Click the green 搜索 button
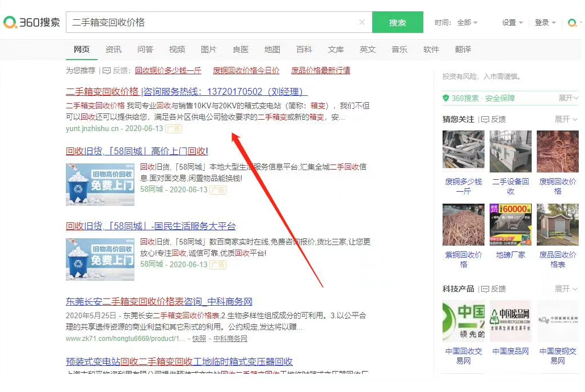The height and width of the screenshot is (392, 585). 398,22
